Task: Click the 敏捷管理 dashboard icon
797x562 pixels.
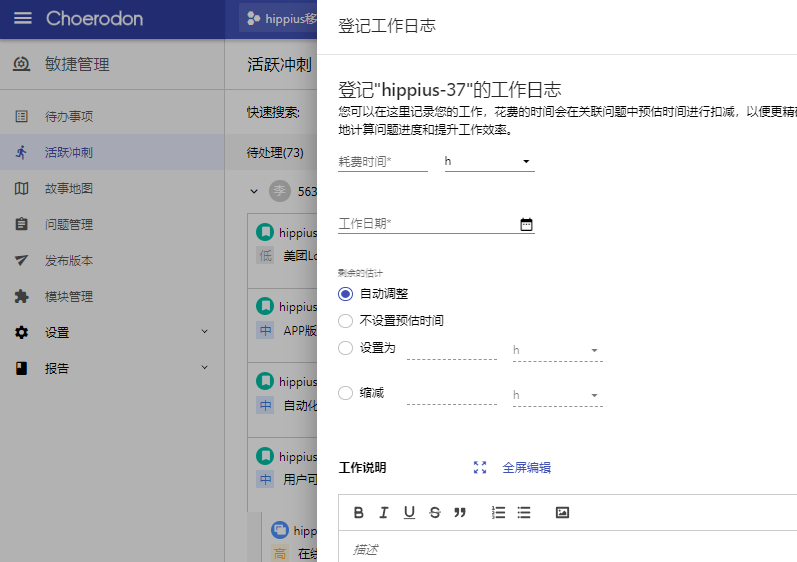Action: (21, 64)
